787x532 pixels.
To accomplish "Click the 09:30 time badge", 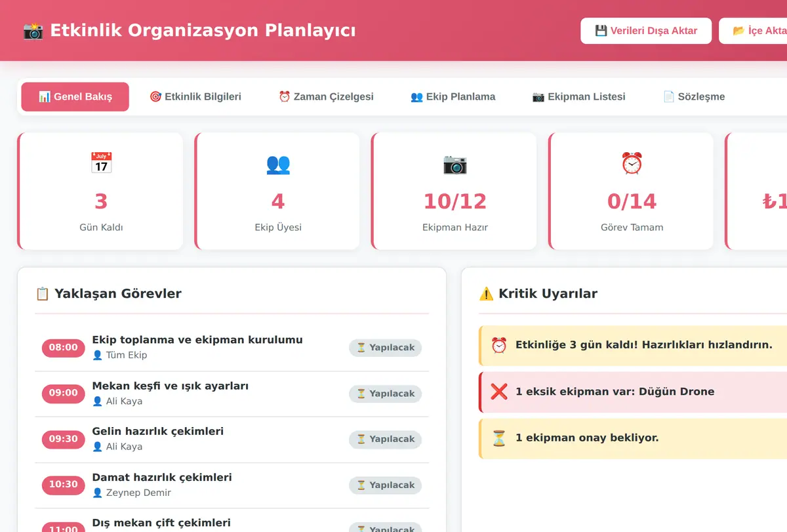I will [64, 439].
